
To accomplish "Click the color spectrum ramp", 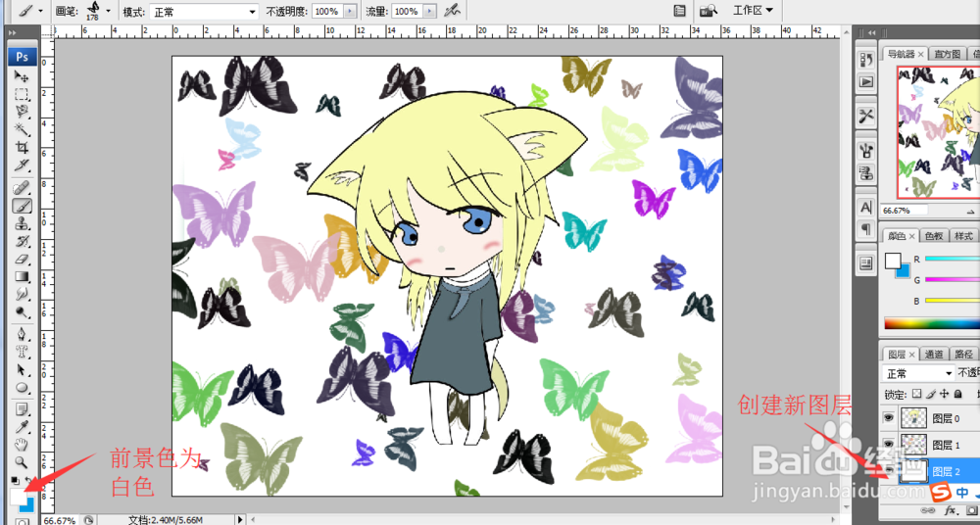I will [932, 324].
